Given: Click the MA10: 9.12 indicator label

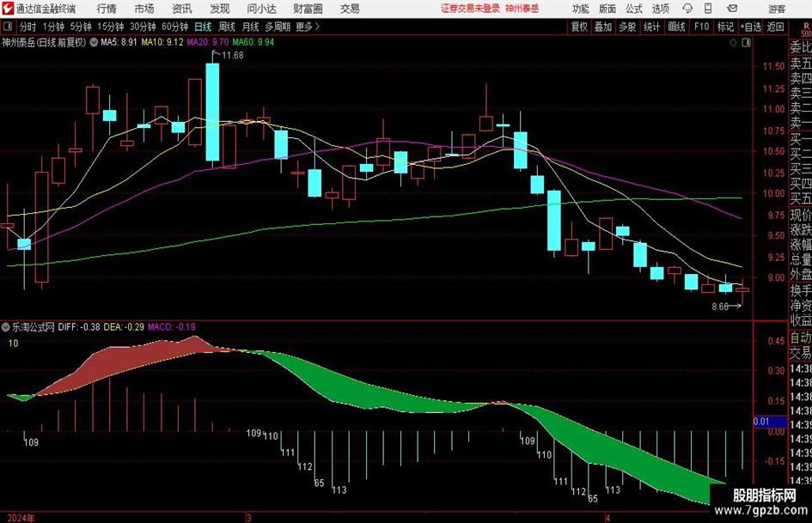Looking at the screenshot, I should (162, 42).
